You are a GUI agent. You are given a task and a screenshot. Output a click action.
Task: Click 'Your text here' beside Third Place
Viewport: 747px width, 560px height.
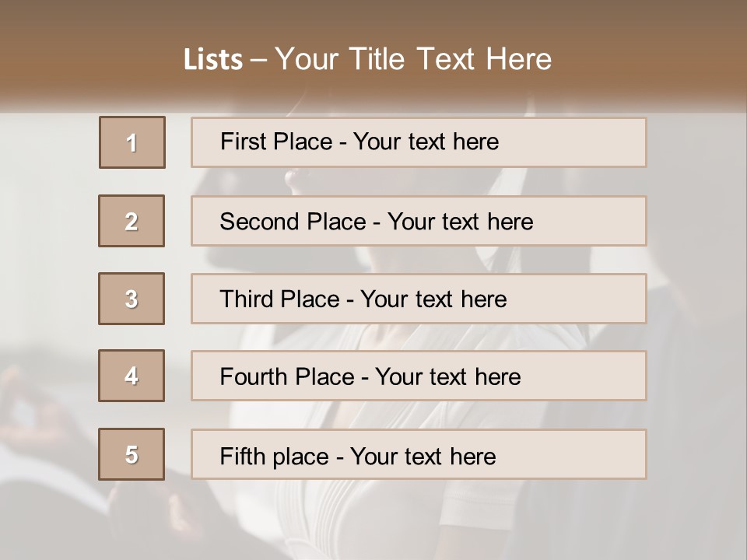pyautogui.click(x=433, y=299)
